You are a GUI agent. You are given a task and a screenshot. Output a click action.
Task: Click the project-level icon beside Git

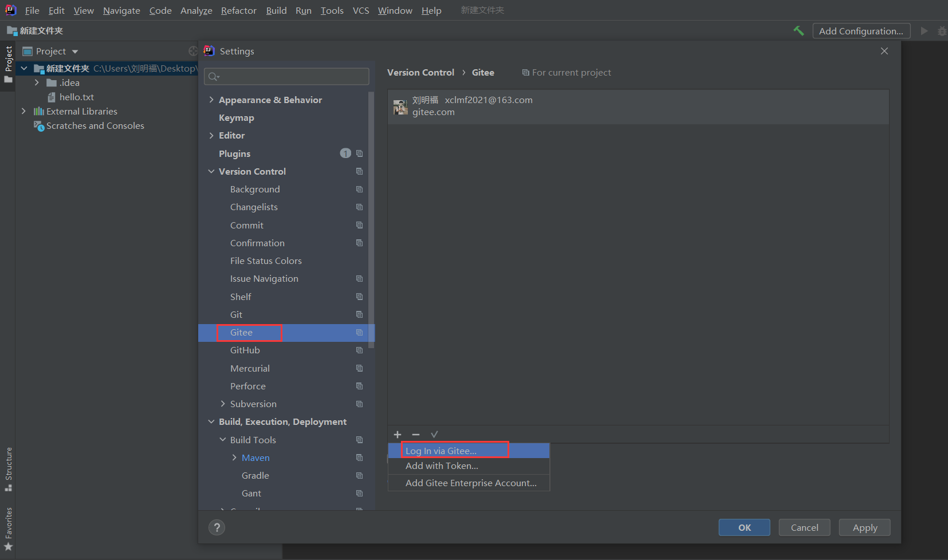[359, 314]
